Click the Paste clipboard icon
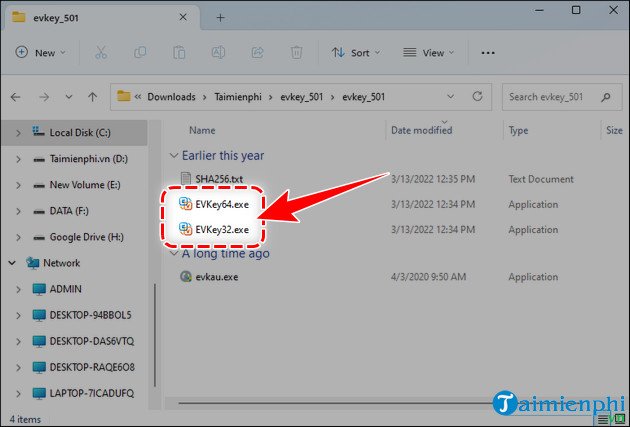Viewport: 630px width, 427px height. coord(177,53)
